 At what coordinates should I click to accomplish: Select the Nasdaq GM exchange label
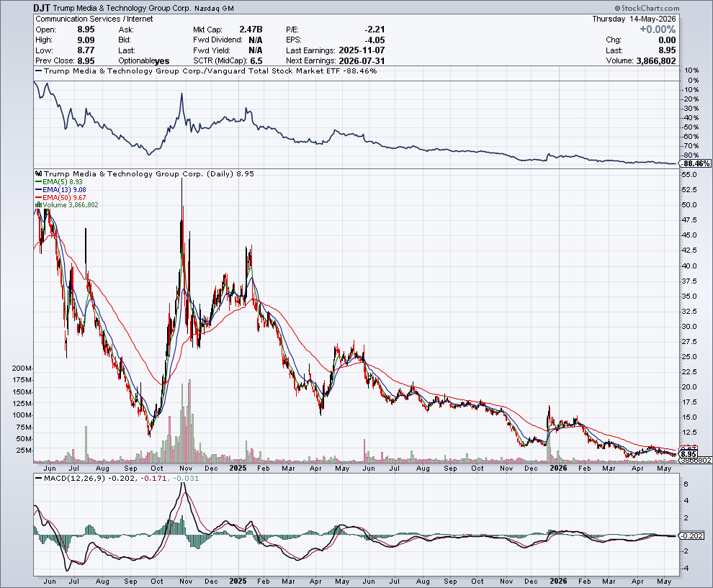[x=214, y=9]
